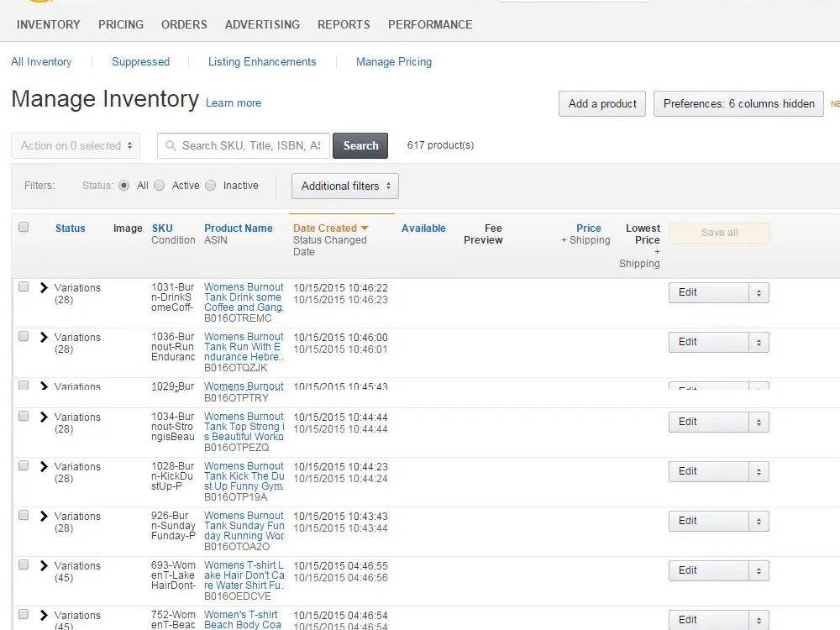Go to Manage Pricing tab

[394, 61]
